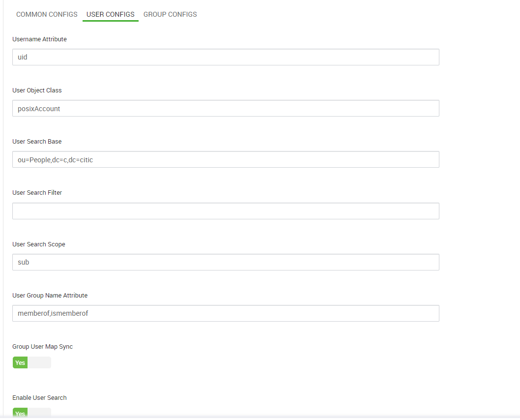Click the User Search Filter label

[x=37, y=192]
